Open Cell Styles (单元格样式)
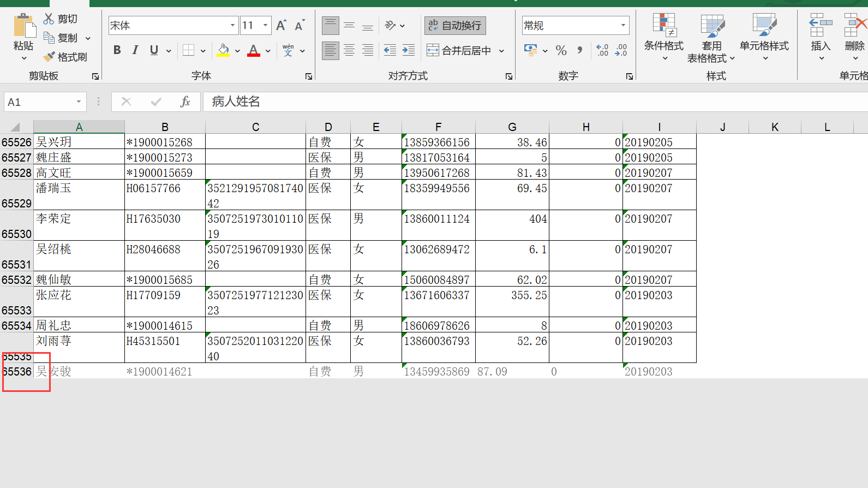The height and width of the screenshot is (488, 868). click(764, 37)
